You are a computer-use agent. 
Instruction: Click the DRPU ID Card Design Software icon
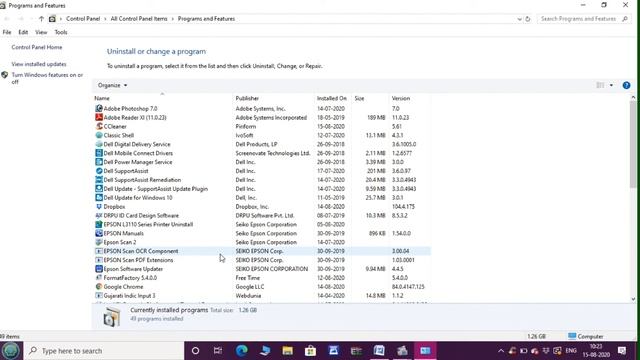click(x=99, y=216)
